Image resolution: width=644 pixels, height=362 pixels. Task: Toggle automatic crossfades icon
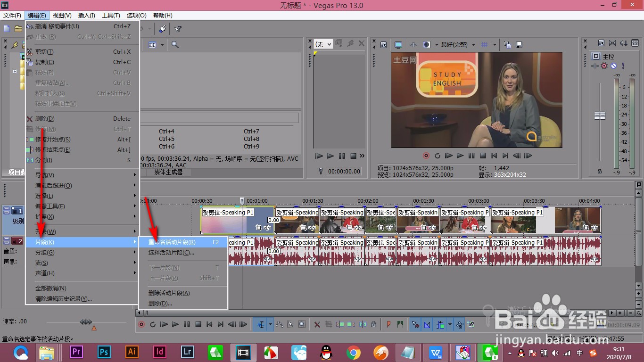point(427,324)
